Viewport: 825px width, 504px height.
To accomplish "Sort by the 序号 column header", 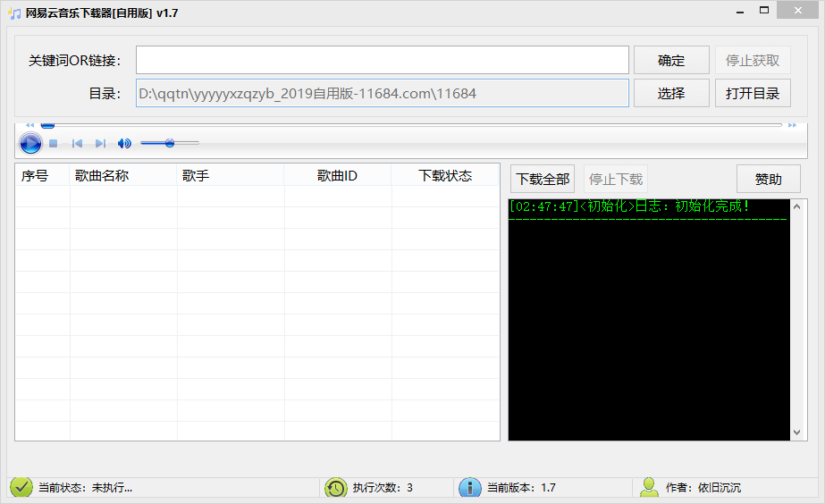I will [43, 175].
